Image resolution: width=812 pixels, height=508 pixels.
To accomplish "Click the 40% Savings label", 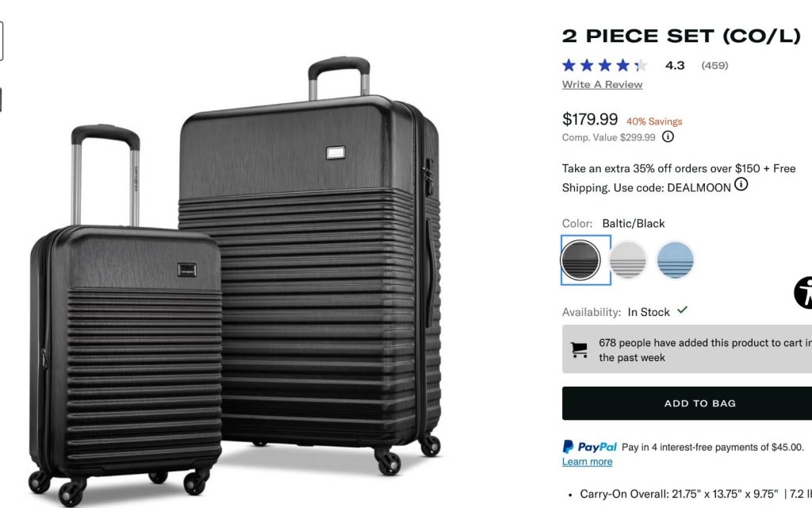I will 654,121.
